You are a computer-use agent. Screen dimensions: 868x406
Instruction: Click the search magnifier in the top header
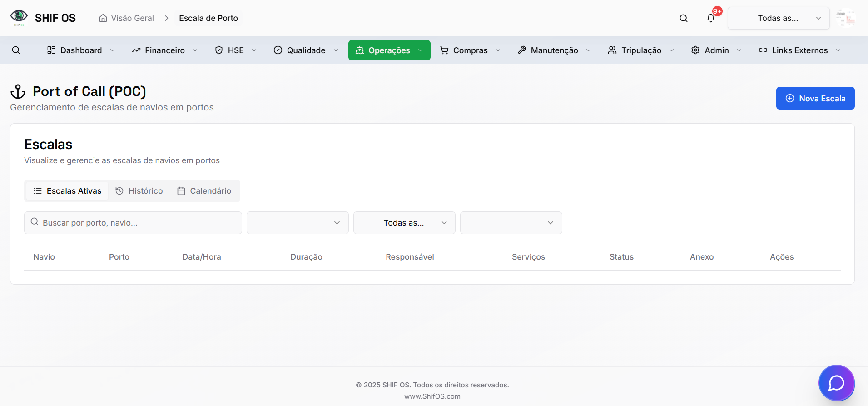point(684,18)
